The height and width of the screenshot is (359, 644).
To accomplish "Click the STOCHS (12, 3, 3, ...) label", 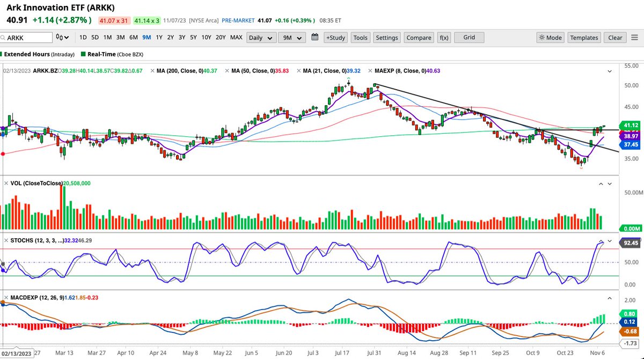I will tap(37, 241).
